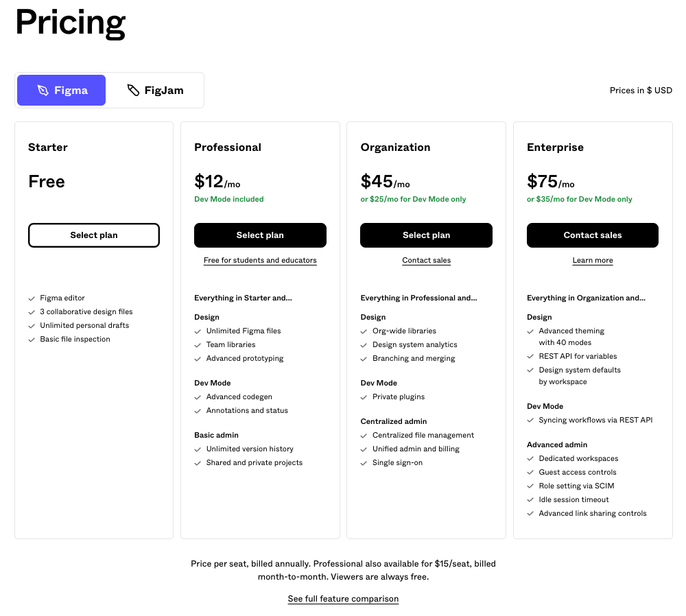Image resolution: width=686 pixels, height=616 pixels.
Task: Click the checkmark next to Advanced prototyping
Action: [x=198, y=358]
